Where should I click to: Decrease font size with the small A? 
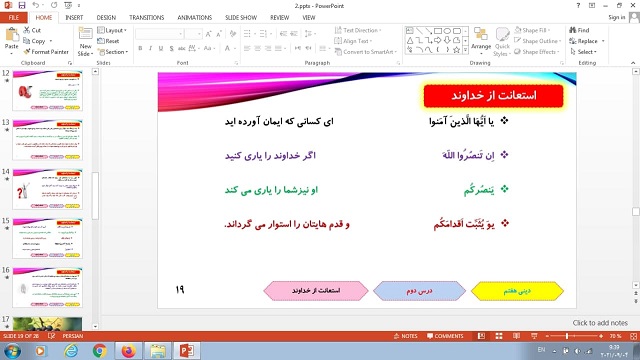tap(219, 34)
